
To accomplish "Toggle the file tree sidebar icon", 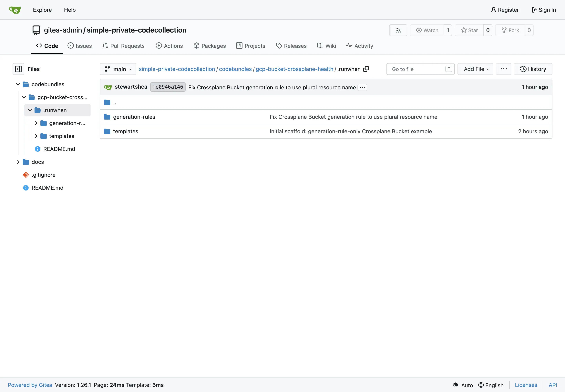I will 18,69.
